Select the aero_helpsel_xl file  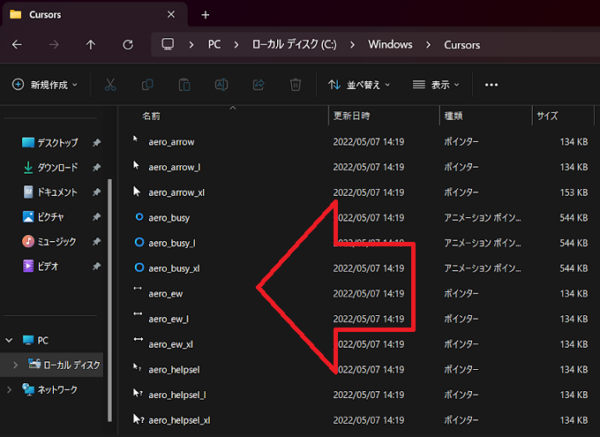(x=179, y=420)
